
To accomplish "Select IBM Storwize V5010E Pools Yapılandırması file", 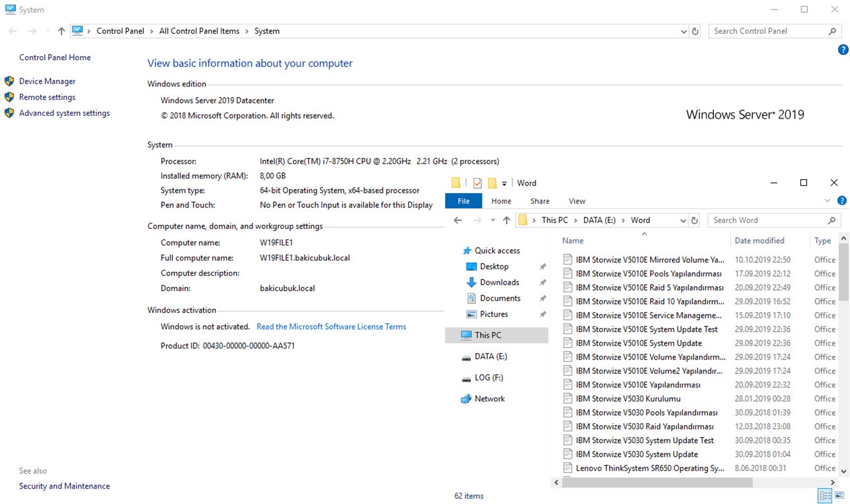I will pyautogui.click(x=648, y=273).
